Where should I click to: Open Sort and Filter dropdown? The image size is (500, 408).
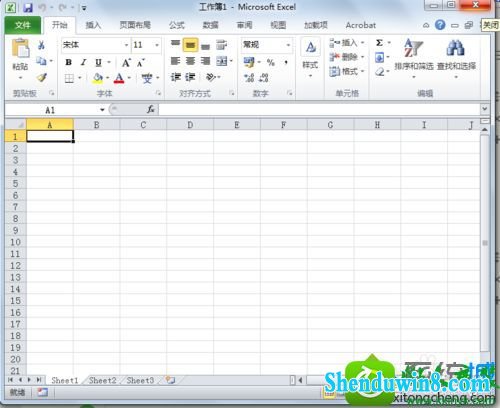[414, 59]
